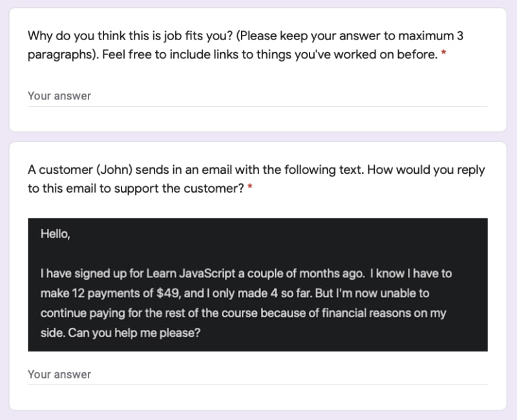Select the dark email message image

click(x=257, y=284)
